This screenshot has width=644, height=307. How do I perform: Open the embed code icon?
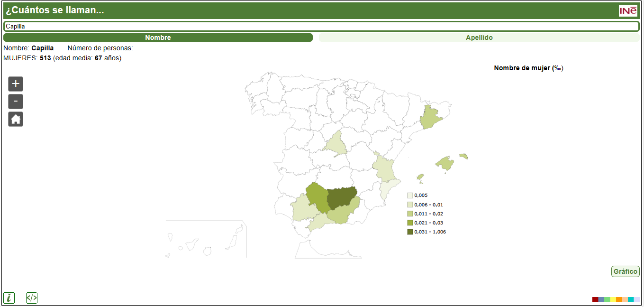point(32,298)
